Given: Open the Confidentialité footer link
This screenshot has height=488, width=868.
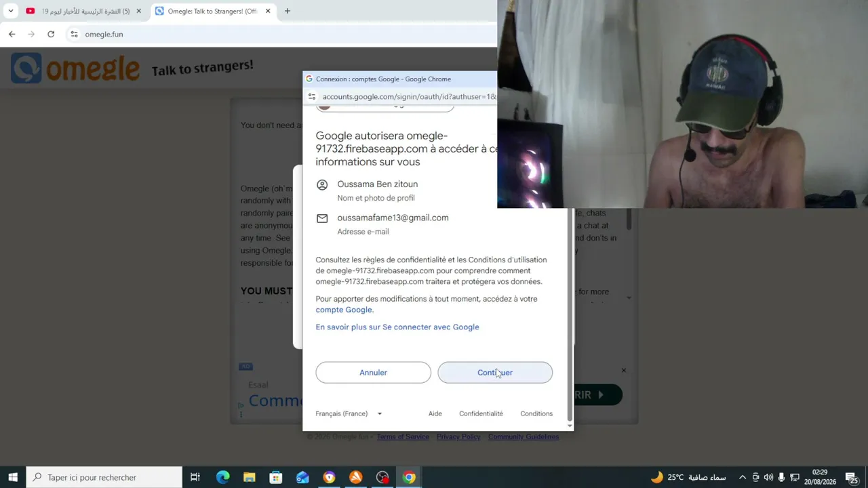Looking at the screenshot, I should (x=481, y=413).
